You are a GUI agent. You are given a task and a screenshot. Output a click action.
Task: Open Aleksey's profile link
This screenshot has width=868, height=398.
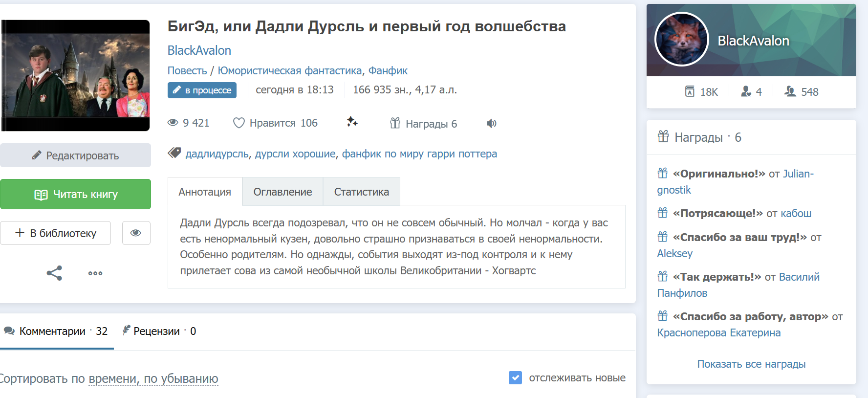[x=675, y=254]
